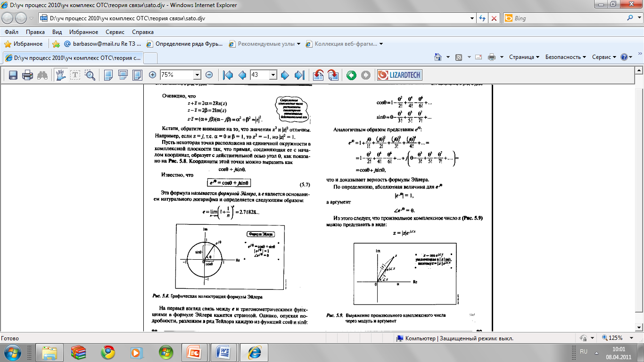Open the Вид menu
The width and height of the screenshot is (644, 362).
click(x=57, y=32)
